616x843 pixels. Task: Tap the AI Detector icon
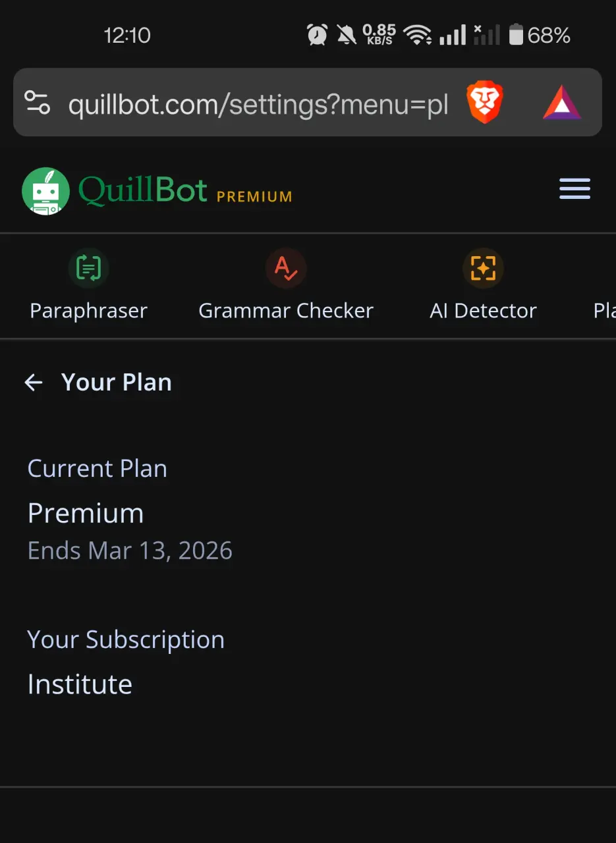point(483,269)
